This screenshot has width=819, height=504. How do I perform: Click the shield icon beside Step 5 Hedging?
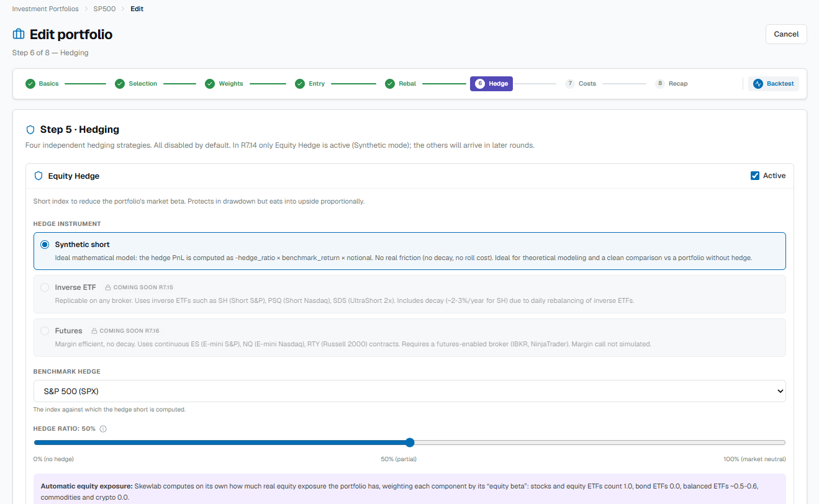coord(30,130)
